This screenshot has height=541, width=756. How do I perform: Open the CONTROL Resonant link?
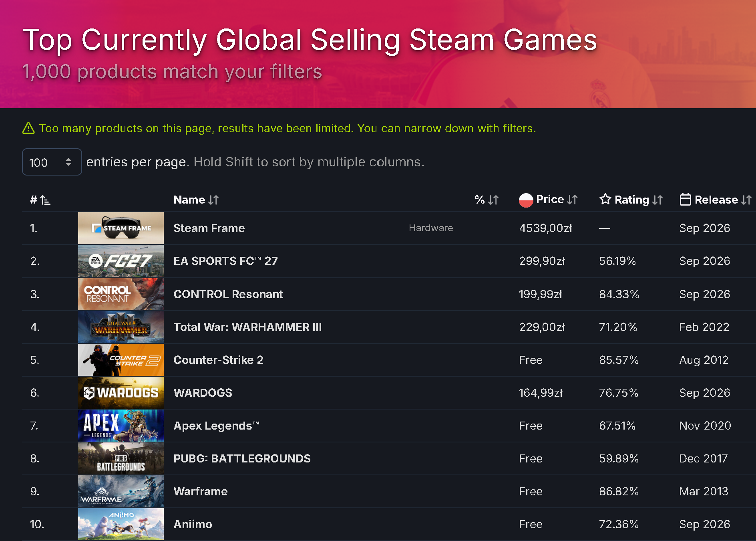pyautogui.click(x=228, y=294)
